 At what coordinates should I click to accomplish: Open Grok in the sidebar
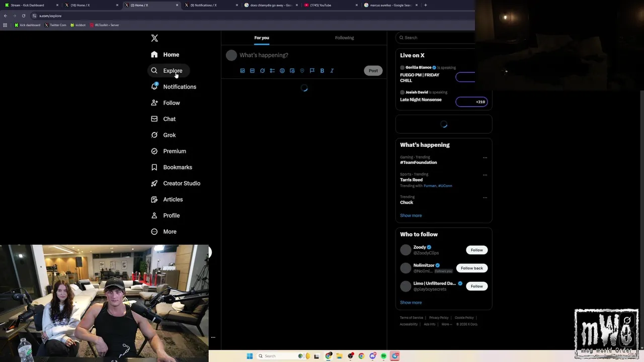(x=164, y=135)
